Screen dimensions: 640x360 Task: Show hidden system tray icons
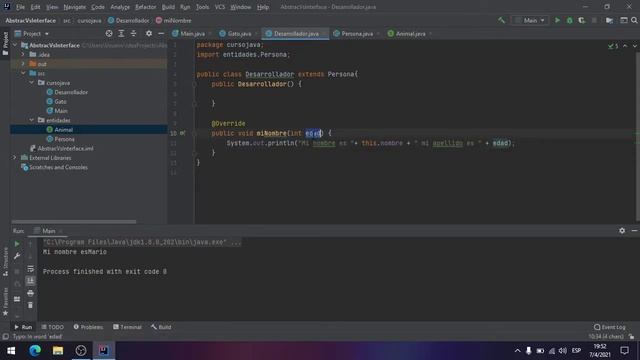[517, 351]
